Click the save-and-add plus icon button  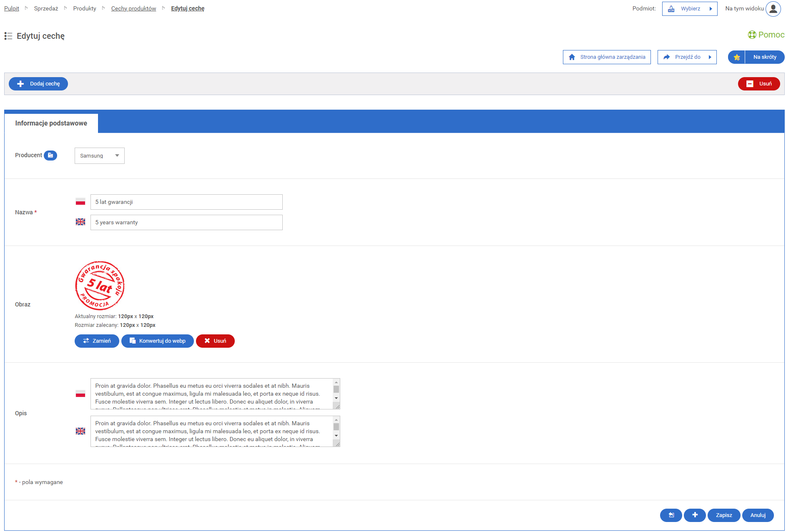695,515
